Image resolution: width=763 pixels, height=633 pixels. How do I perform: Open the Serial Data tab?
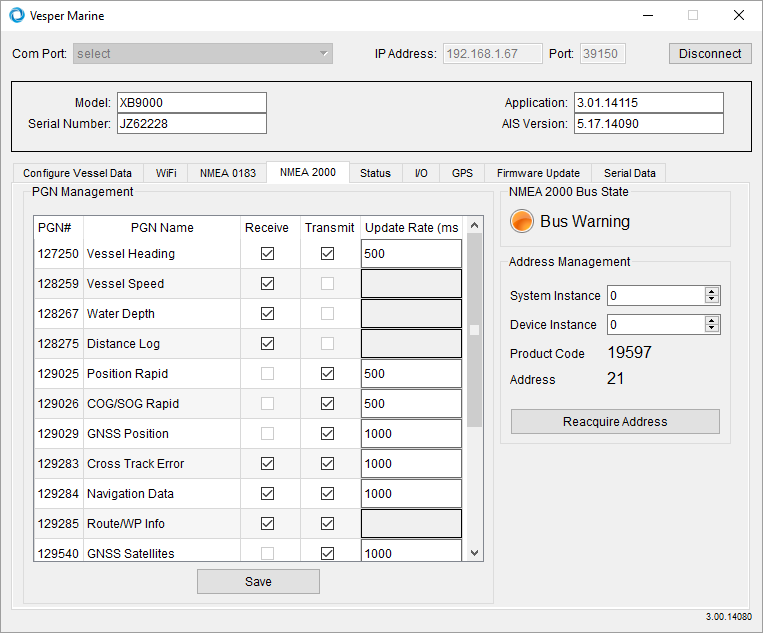630,173
